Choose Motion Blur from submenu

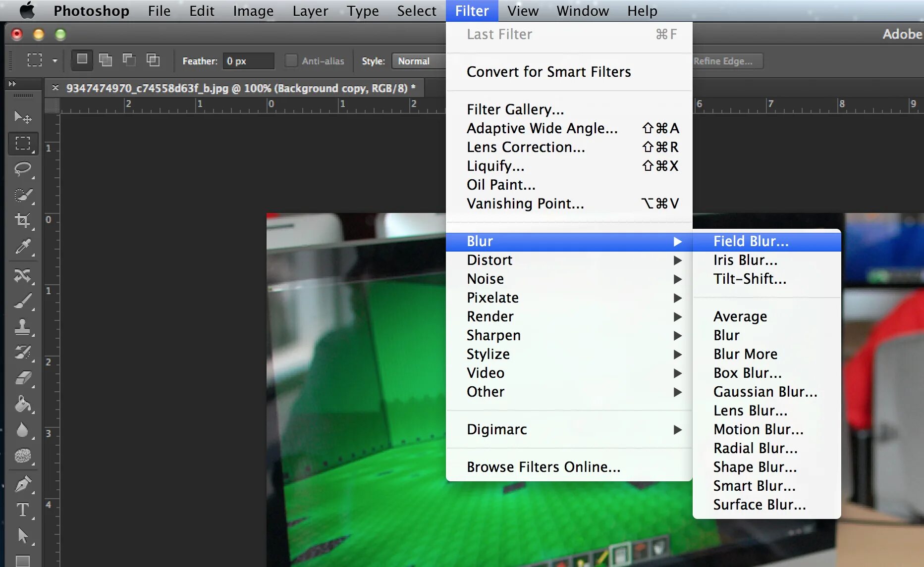766,429
